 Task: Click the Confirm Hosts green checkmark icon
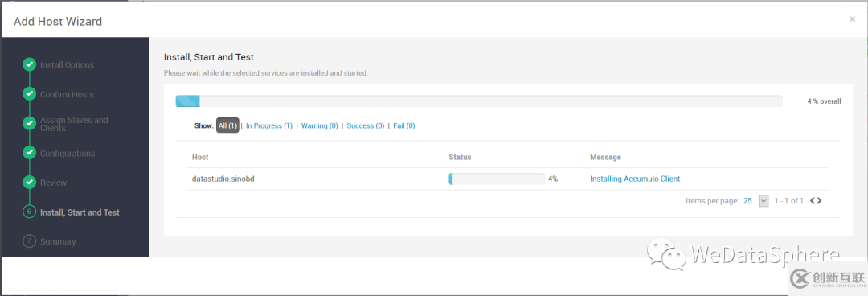(x=30, y=94)
